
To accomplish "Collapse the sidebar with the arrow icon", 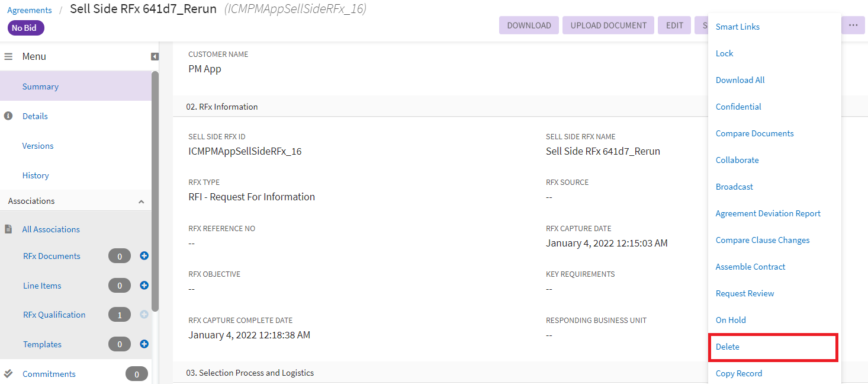I will (155, 57).
